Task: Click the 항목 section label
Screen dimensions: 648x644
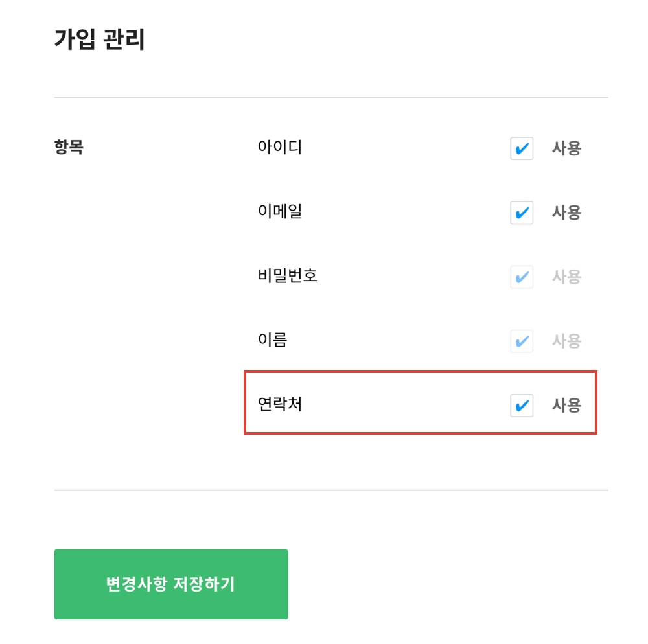Action: pyautogui.click(x=69, y=148)
